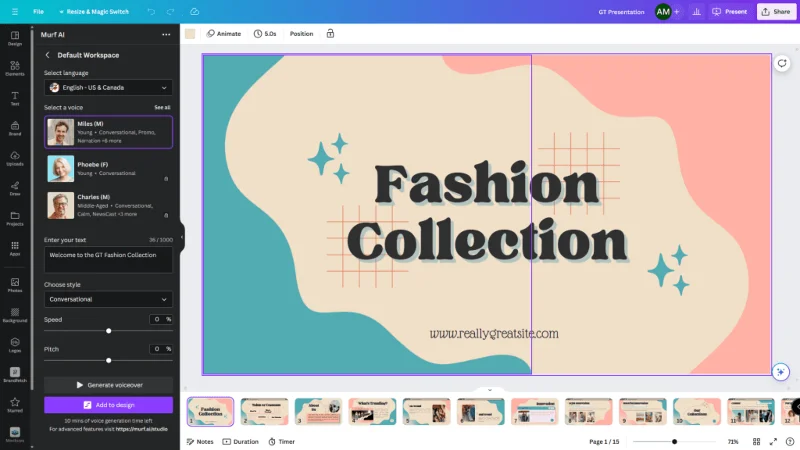
Task: Click the lock icon in toolbar
Action: (330, 34)
